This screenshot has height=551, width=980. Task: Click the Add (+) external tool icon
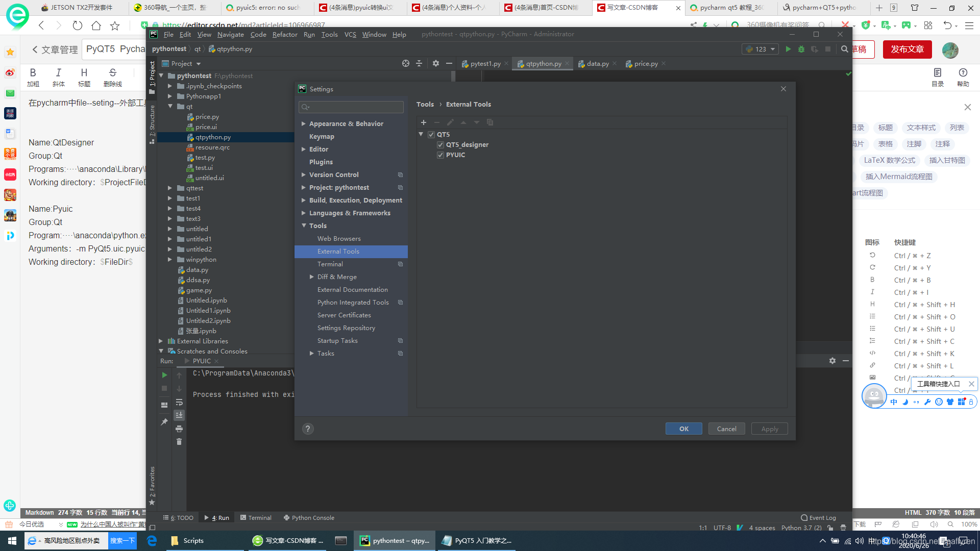pyautogui.click(x=423, y=122)
